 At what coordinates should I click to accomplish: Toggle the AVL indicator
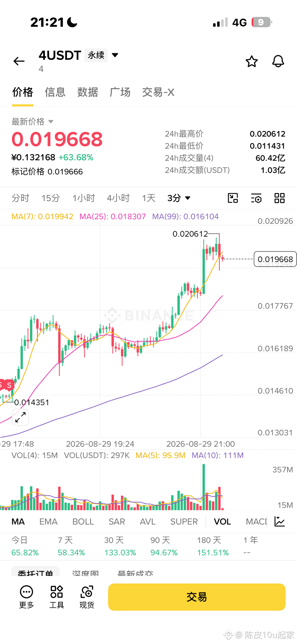click(x=147, y=521)
